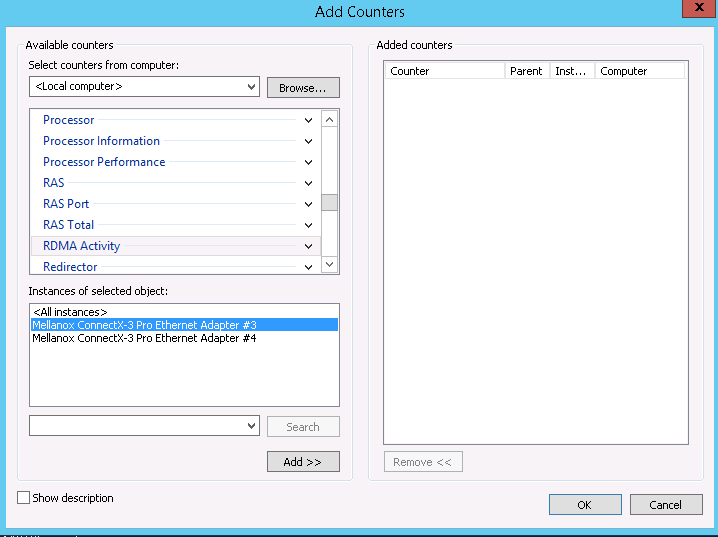The width and height of the screenshot is (718, 537).
Task: Click the counter list scrollbar thumb
Action: point(329,202)
